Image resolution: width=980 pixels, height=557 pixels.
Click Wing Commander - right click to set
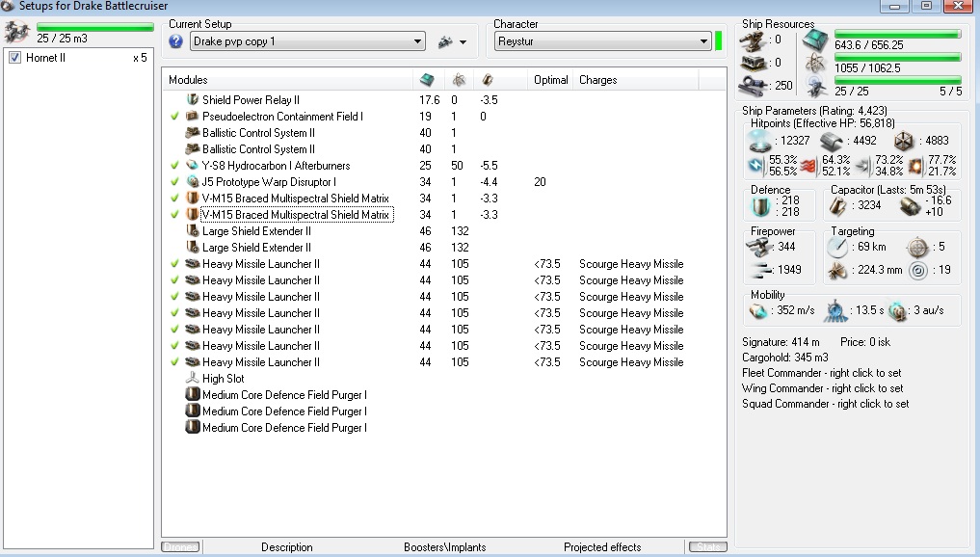823,388
